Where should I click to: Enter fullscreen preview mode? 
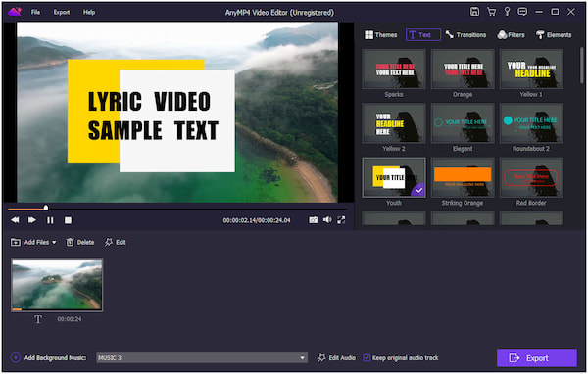click(341, 220)
